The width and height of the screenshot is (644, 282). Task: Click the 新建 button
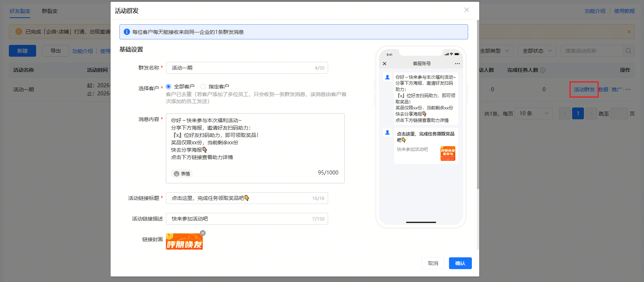click(x=22, y=51)
